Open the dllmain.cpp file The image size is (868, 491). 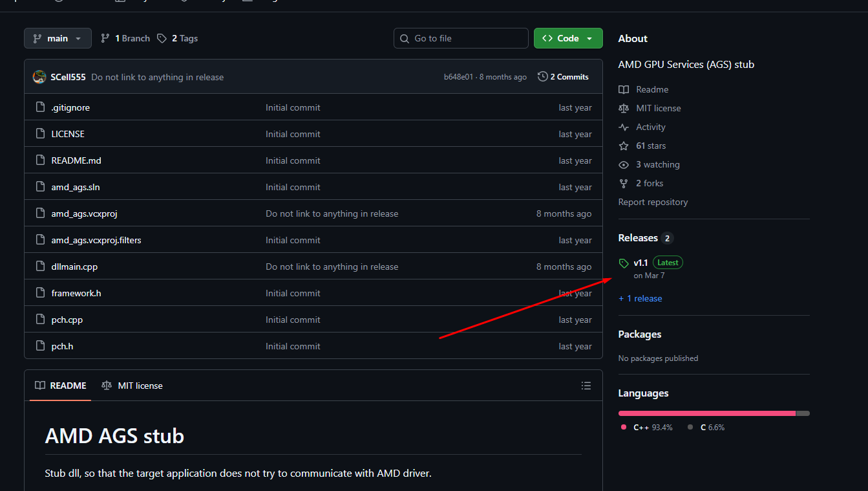pyautogui.click(x=74, y=267)
